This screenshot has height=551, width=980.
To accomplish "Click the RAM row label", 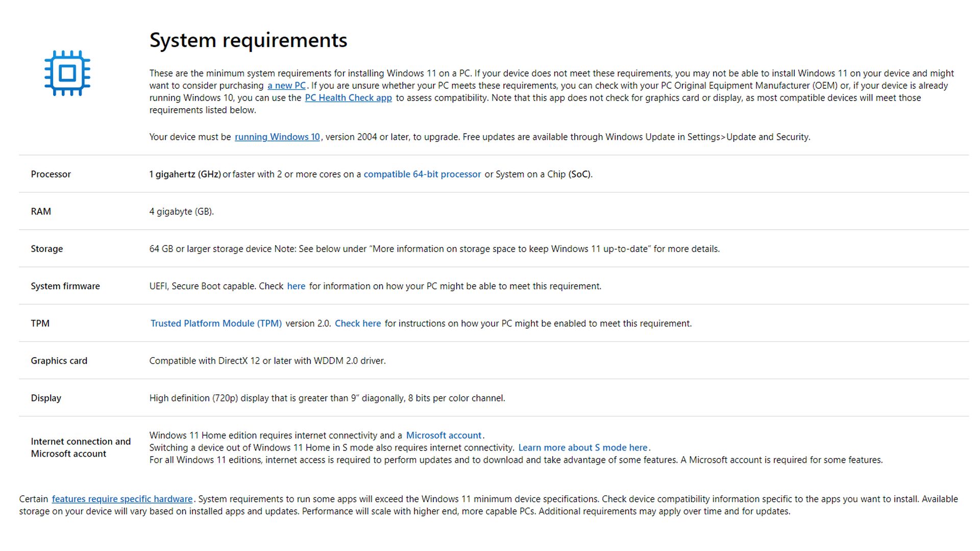I will click(x=41, y=212).
